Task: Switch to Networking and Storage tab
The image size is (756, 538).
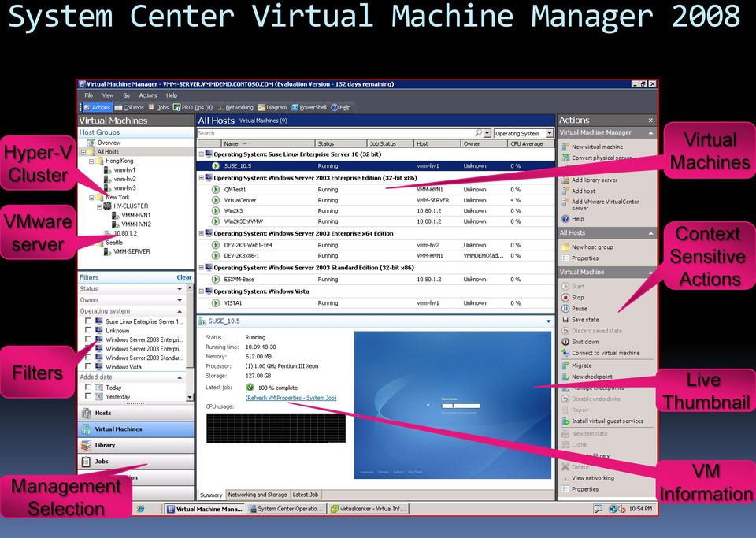Action: (258, 495)
